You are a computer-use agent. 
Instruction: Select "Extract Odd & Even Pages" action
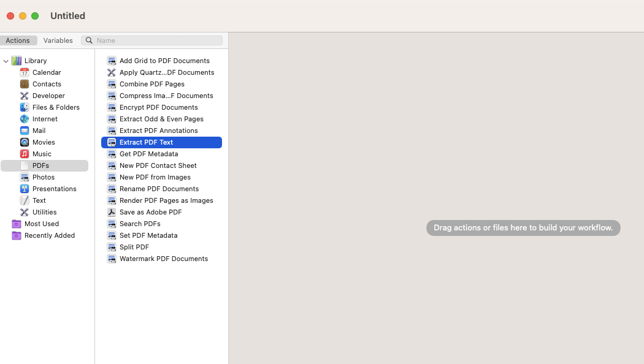click(x=161, y=119)
